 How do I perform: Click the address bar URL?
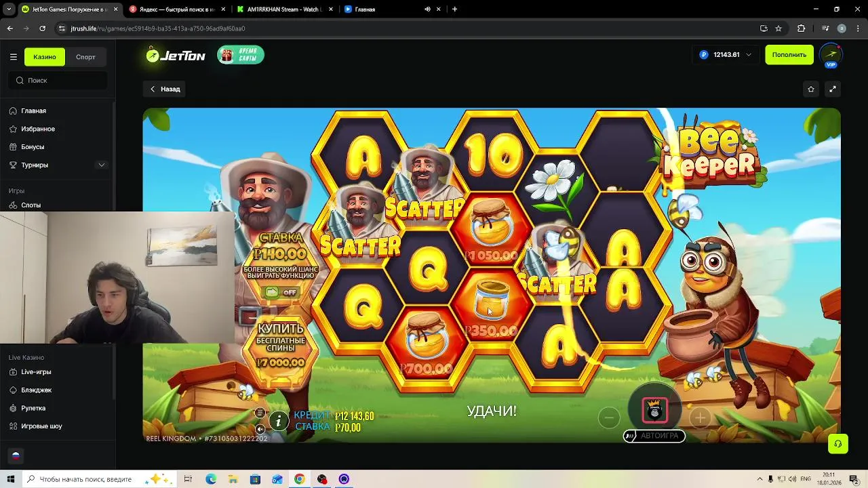pyautogui.click(x=158, y=28)
